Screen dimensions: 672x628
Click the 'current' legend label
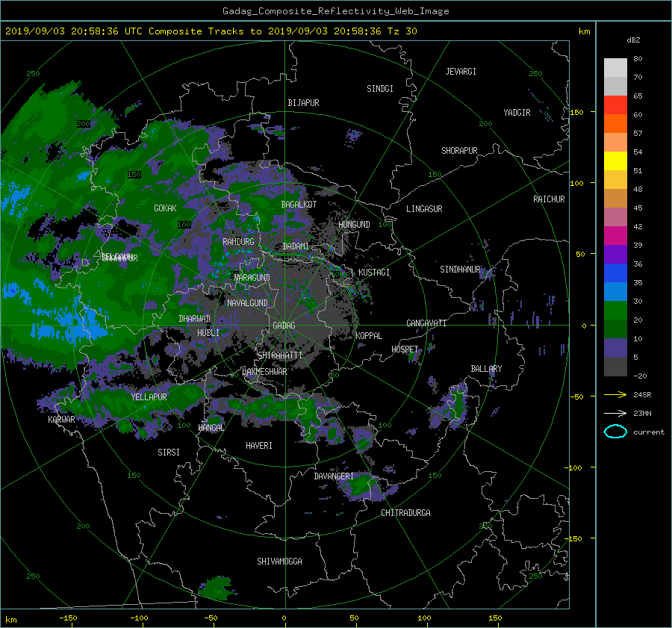click(x=649, y=432)
